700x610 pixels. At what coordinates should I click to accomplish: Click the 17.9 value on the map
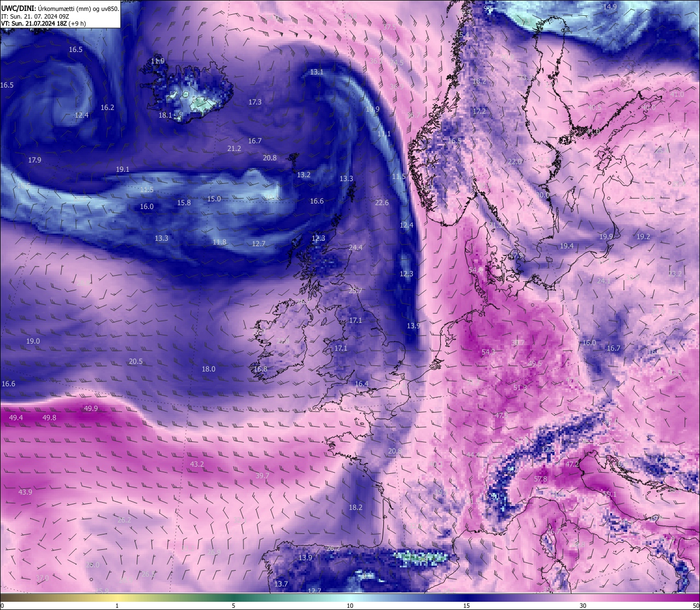(x=34, y=160)
